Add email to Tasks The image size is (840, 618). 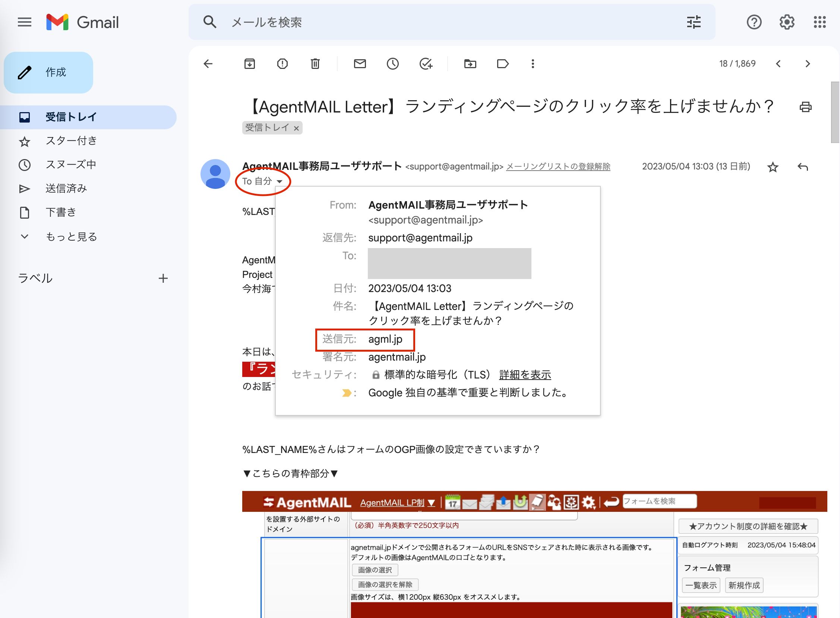point(426,64)
